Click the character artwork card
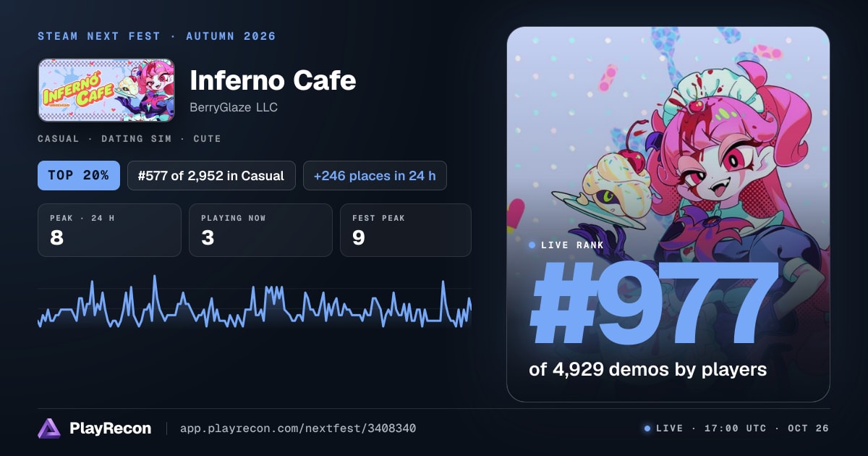This screenshot has width=868, height=456. click(x=668, y=214)
